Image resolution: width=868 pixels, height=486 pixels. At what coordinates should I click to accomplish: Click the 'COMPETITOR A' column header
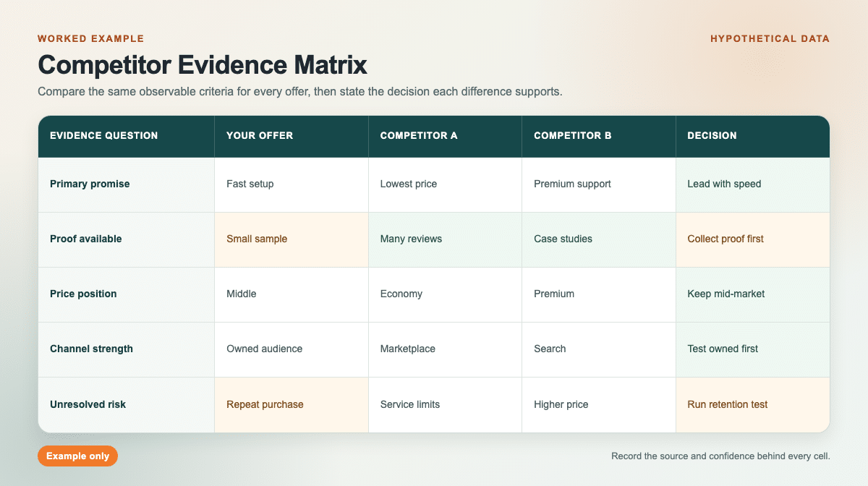[x=446, y=136]
